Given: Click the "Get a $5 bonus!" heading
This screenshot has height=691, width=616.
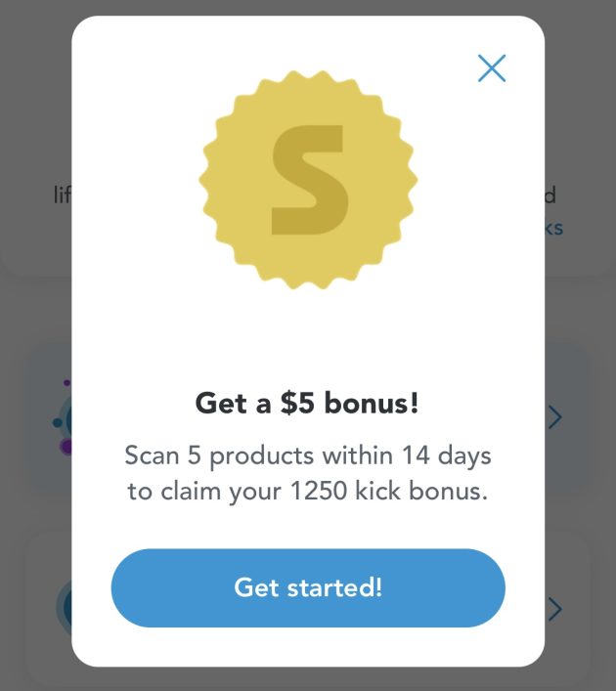Looking at the screenshot, I should [x=308, y=403].
